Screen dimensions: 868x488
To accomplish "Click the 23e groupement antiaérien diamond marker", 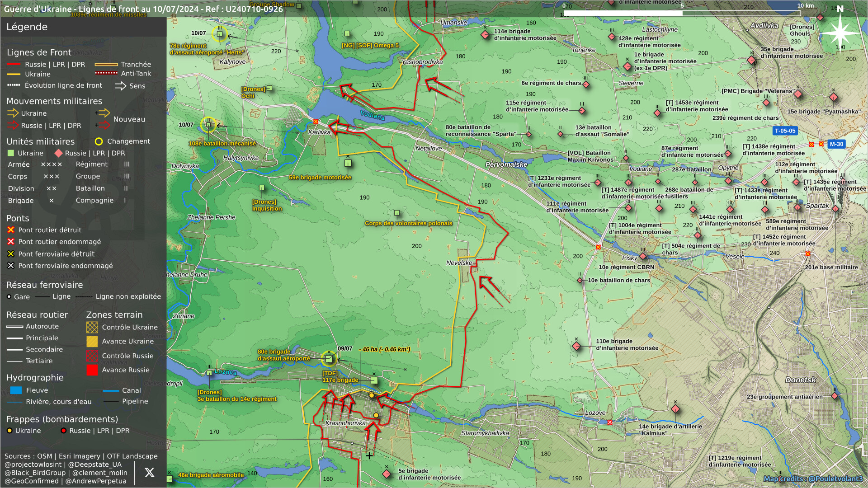I will point(835,396).
